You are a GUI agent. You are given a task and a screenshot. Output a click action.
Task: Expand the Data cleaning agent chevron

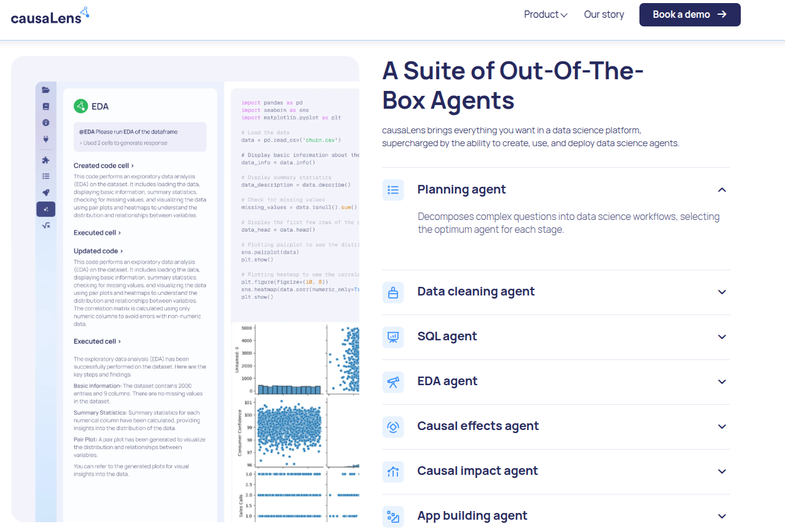(x=722, y=292)
